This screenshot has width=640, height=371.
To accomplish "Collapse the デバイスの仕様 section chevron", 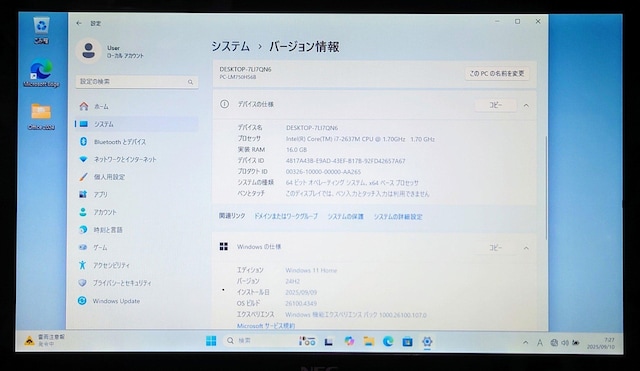I will (526, 105).
